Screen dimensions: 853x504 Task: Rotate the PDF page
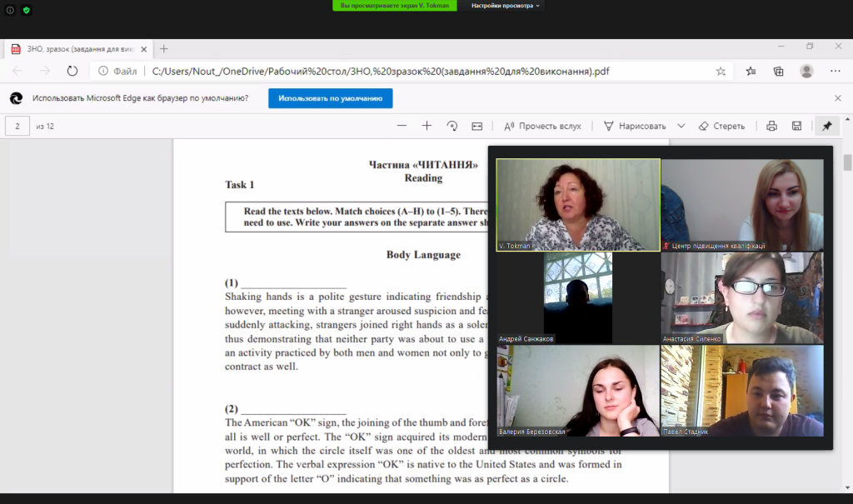click(452, 126)
